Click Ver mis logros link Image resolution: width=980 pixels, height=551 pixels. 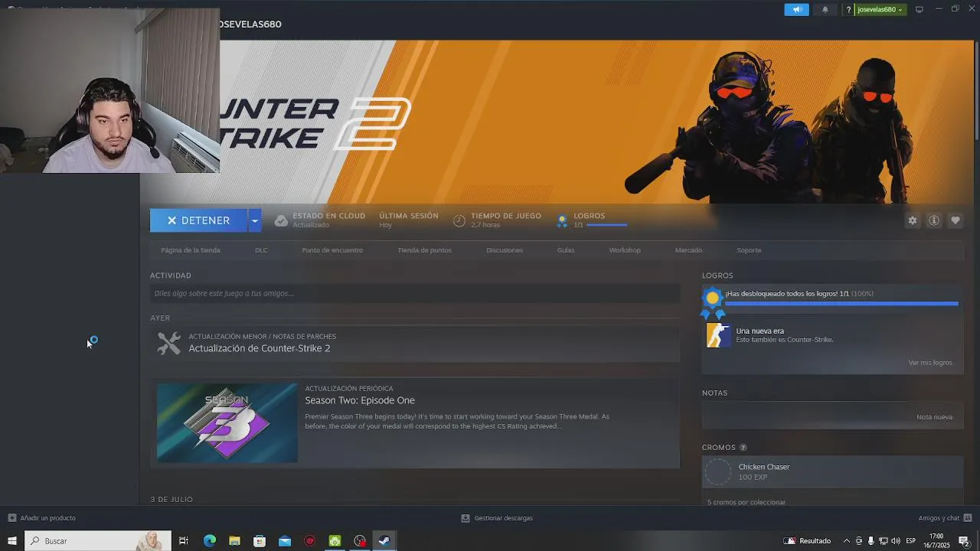point(930,363)
